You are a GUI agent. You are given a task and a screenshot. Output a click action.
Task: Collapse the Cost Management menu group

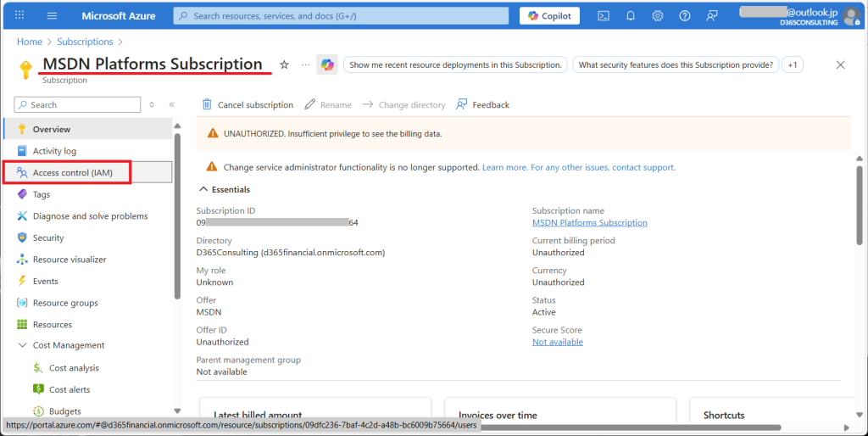[x=23, y=345]
